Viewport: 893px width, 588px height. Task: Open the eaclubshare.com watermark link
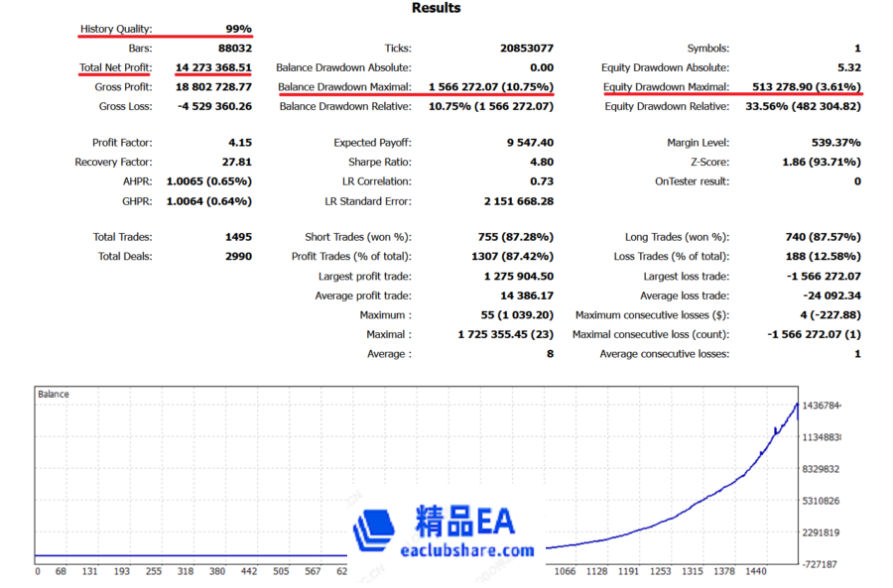pyautogui.click(x=466, y=550)
